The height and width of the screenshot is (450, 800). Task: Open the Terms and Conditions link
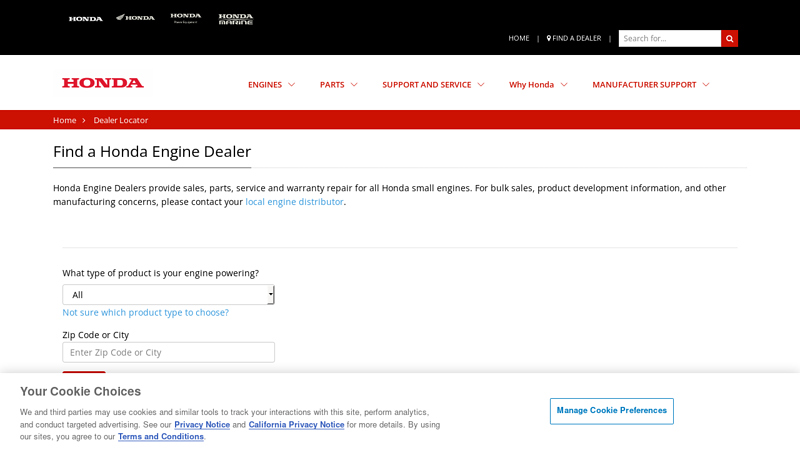point(161,437)
